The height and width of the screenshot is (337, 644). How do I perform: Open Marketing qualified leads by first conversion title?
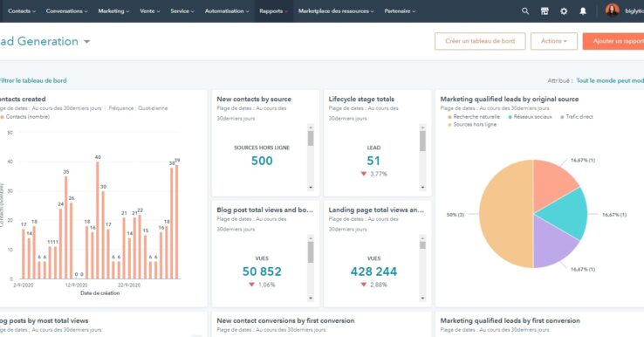pos(510,320)
